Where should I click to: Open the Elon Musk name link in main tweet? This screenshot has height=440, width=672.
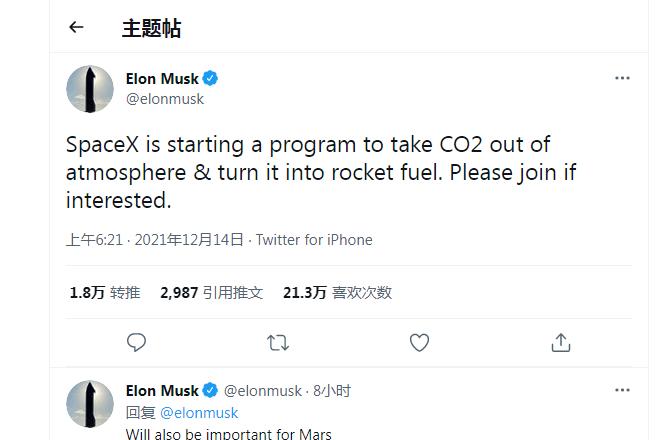click(x=162, y=79)
